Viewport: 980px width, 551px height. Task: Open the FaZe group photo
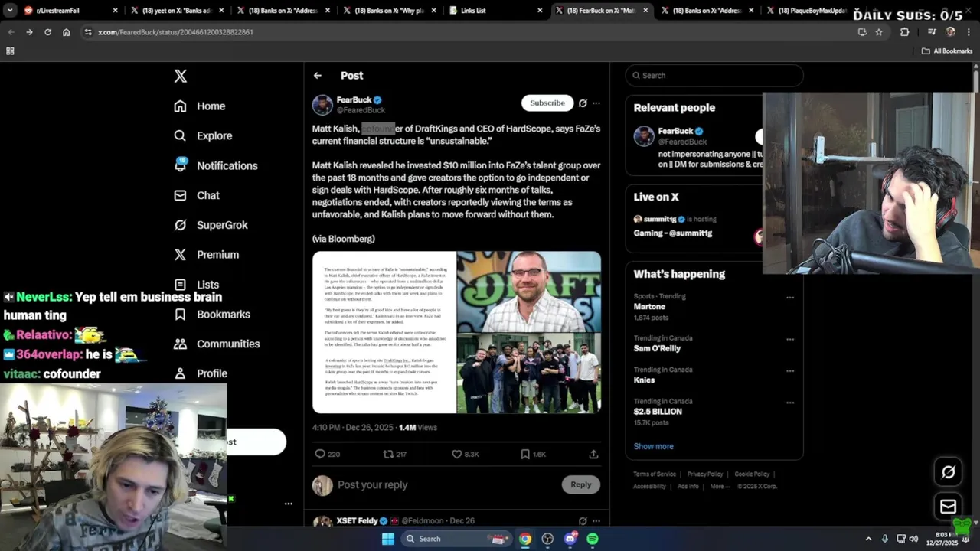(529, 373)
